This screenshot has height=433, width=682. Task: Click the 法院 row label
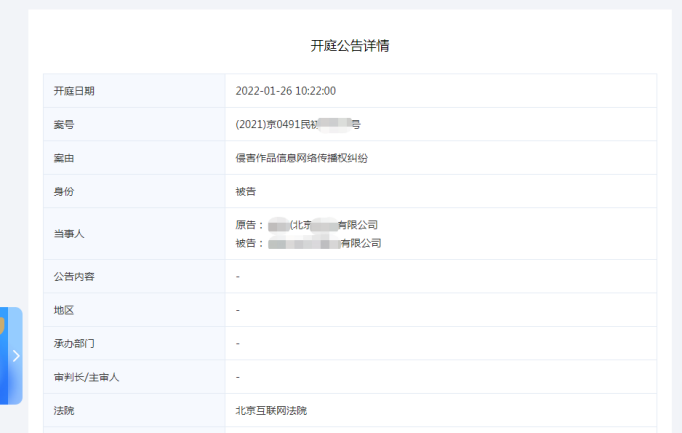pos(64,410)
